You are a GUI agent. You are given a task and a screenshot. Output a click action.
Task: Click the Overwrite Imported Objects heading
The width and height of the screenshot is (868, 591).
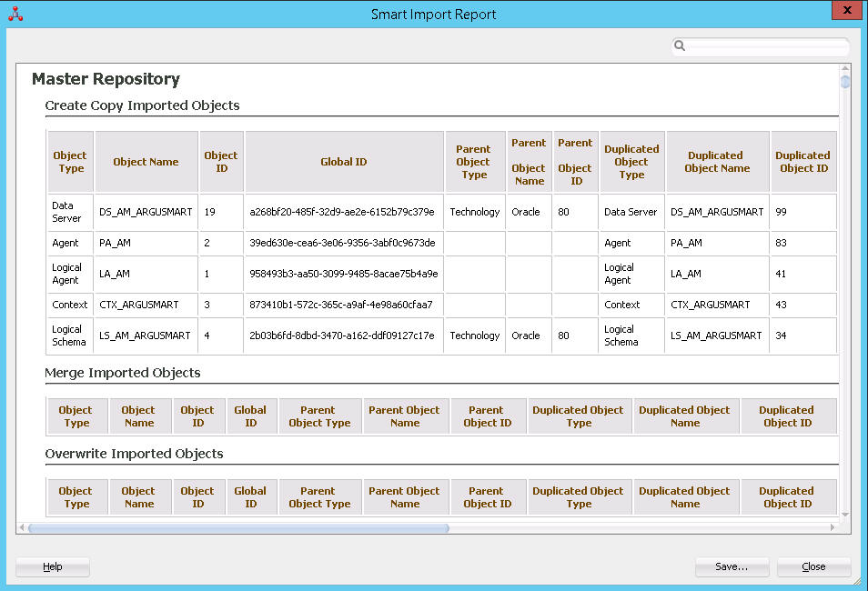point(134,453)
